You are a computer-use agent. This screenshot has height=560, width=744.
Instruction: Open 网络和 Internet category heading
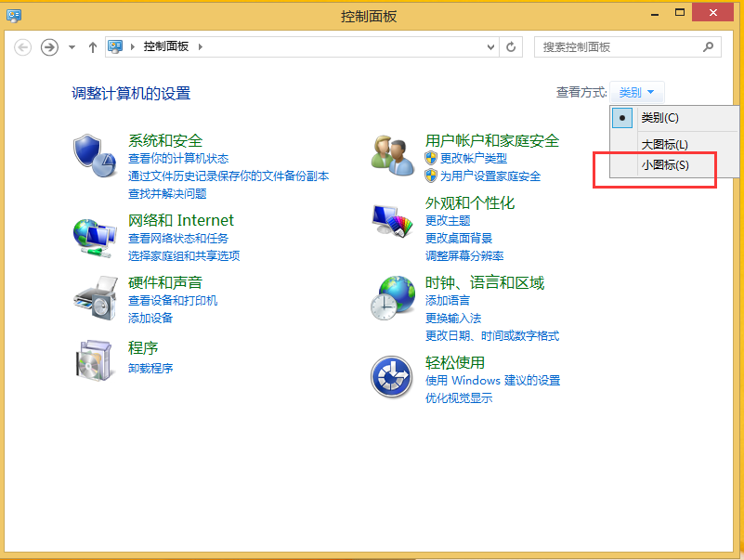pyautogui.click(x=181, y=220)
